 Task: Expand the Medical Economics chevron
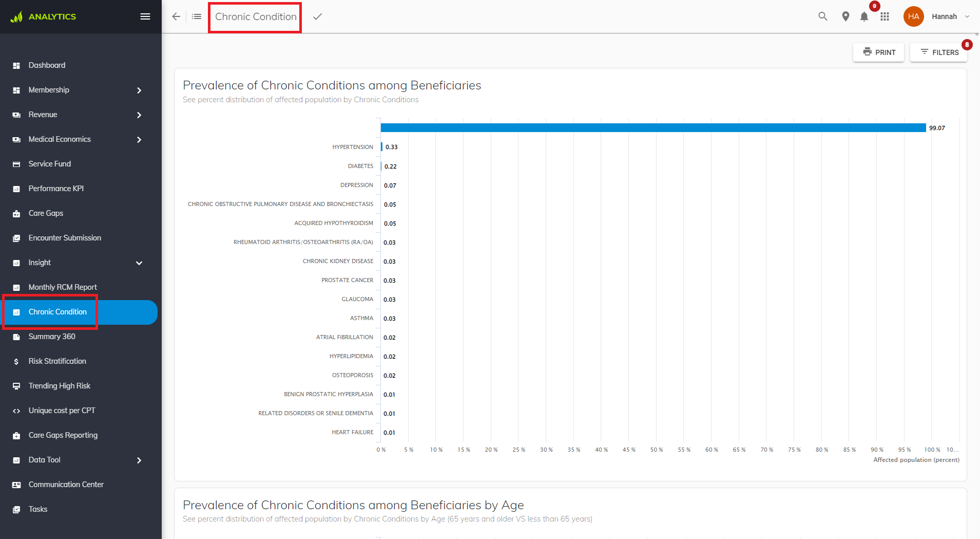coord(139,139)
